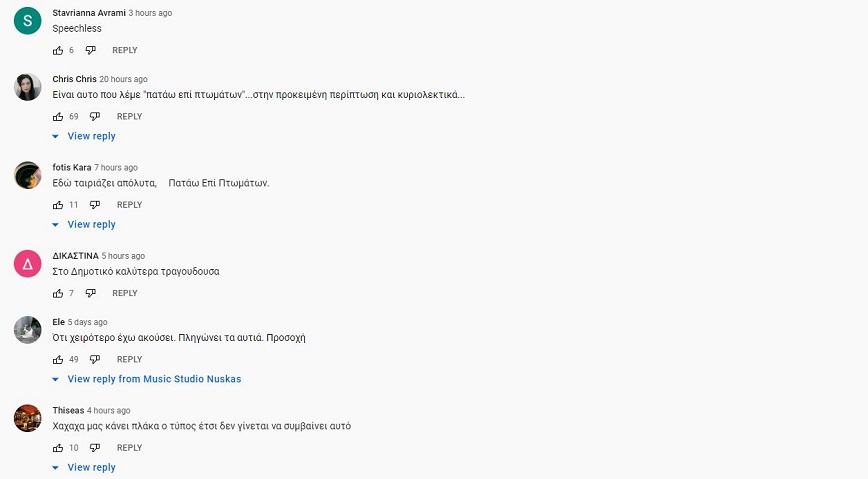868x479 pixels.
Task: Reply to Stavrianna Avrami's comment
Action: pos(125,50)
